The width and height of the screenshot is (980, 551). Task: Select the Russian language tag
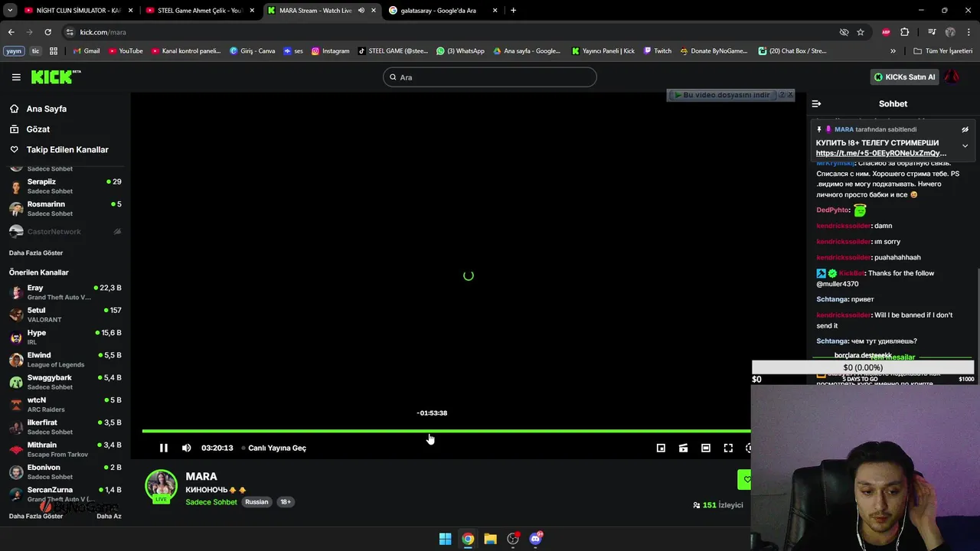click(x=256, y=502)
